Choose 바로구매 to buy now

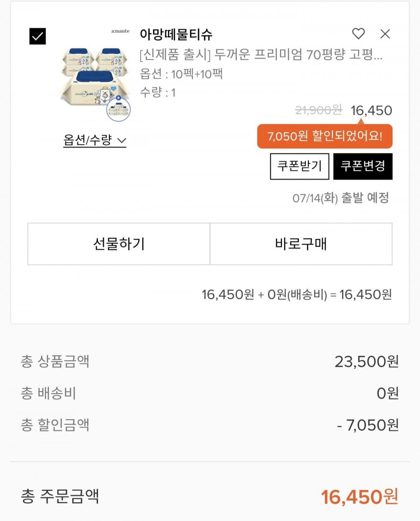coord(301,244)
